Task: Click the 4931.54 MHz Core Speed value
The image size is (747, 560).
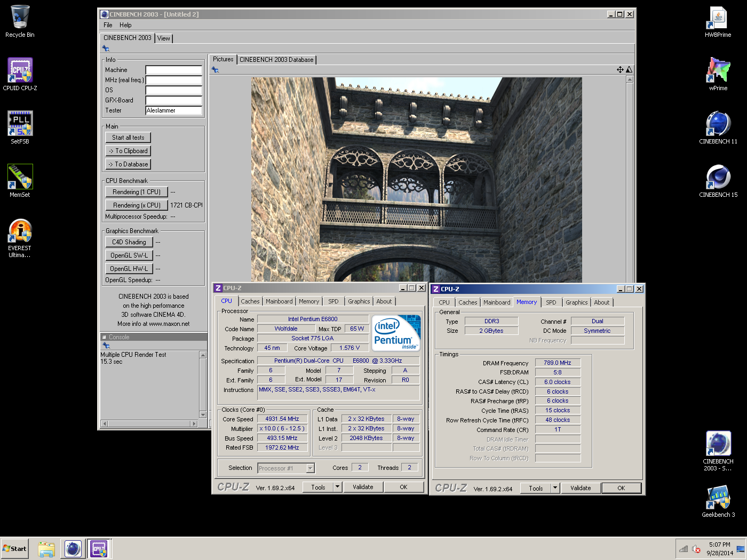Action: pos(282,419)
